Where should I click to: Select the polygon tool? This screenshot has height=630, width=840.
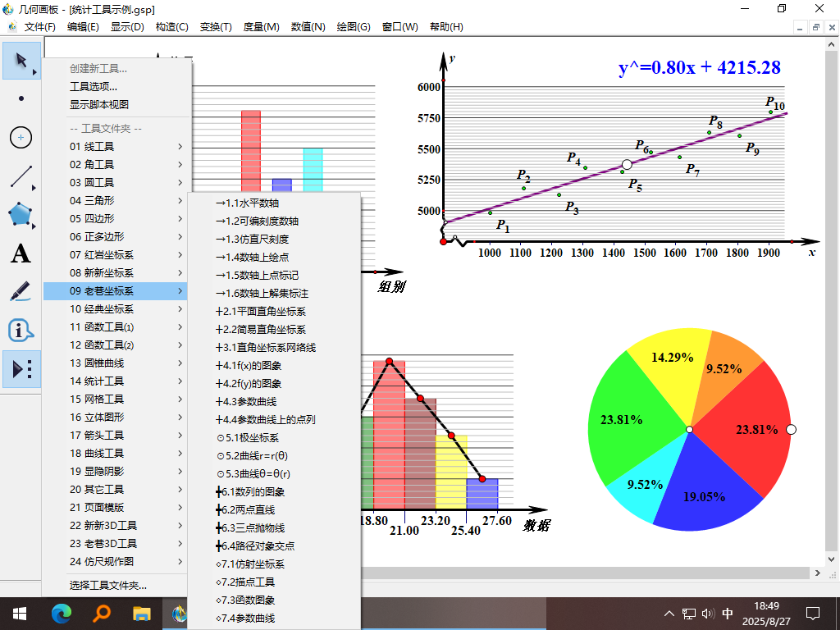[x=21, y=215]
